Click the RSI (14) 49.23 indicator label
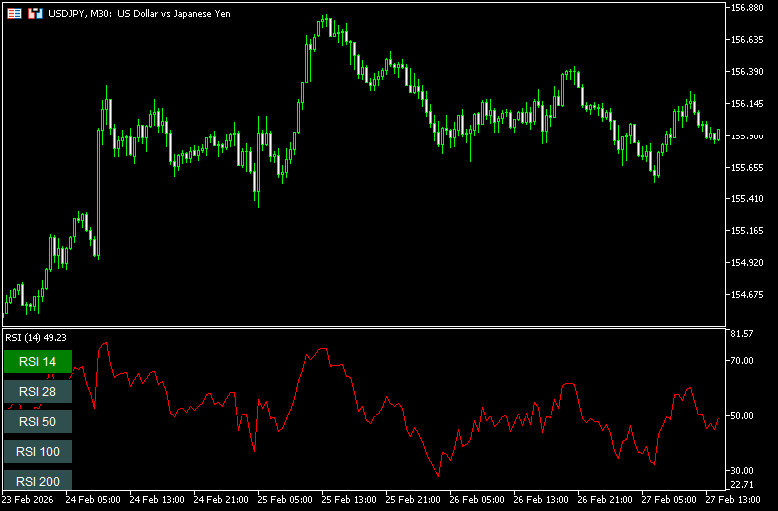 [x=41, y=337]
